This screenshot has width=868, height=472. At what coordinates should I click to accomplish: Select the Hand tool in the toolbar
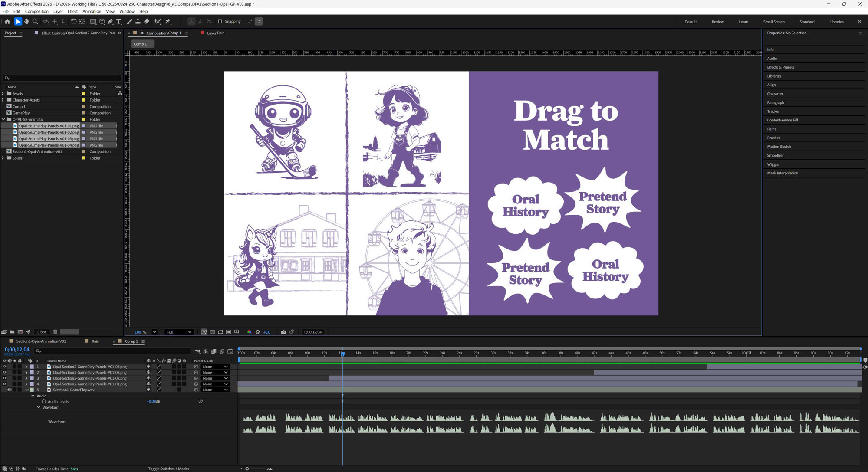coord(26,21)
